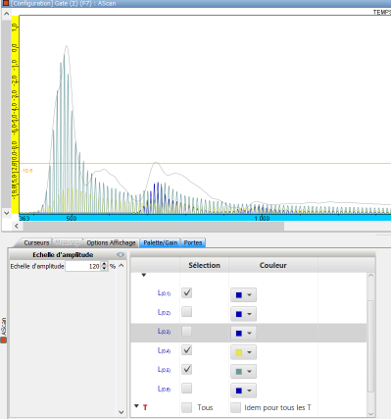Screen dimensions: 391x419
Task: Click the eye icon beside Echelle d'amplitude header
Action: pyautogui.click(x=120, y=255)
